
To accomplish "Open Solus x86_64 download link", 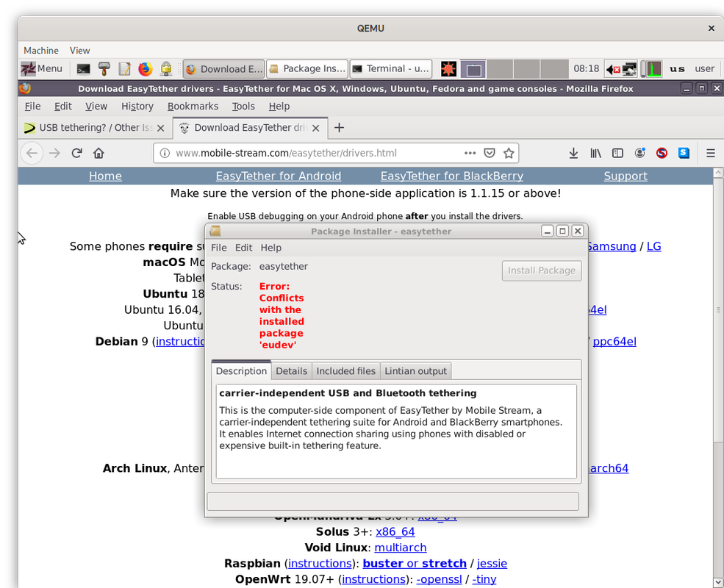I will tap(395, 531).
